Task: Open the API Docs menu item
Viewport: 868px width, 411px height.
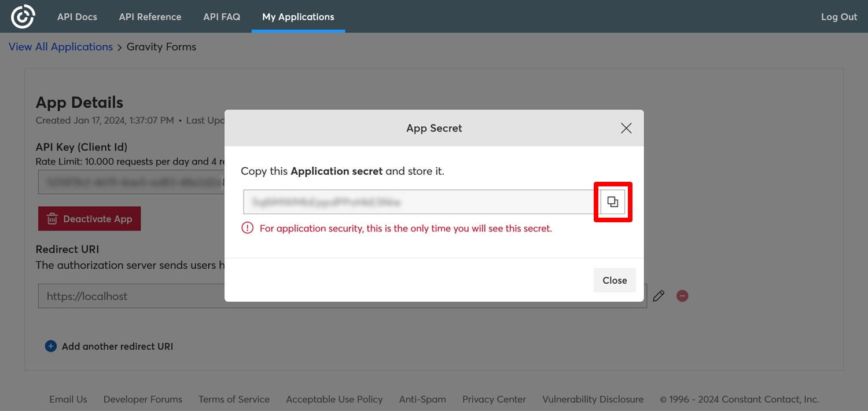Action: click(77, 17)
